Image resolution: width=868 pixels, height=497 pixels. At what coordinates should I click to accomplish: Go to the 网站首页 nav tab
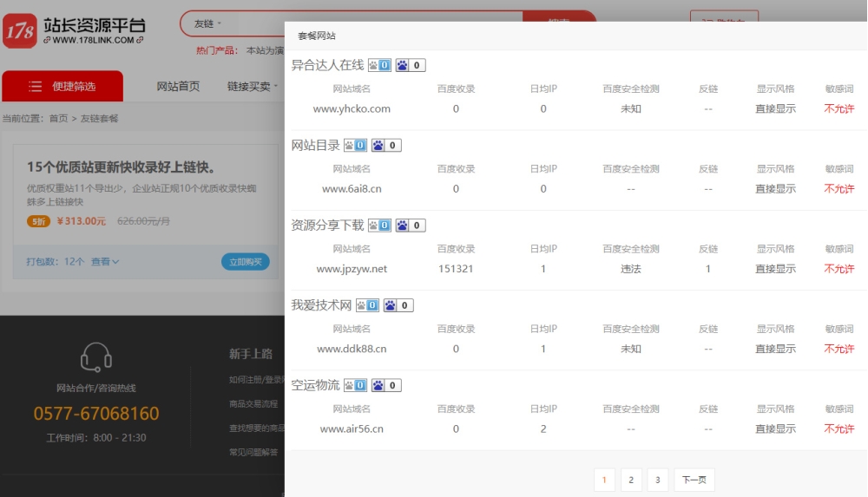pyautogui.click(x=178, y=87)
